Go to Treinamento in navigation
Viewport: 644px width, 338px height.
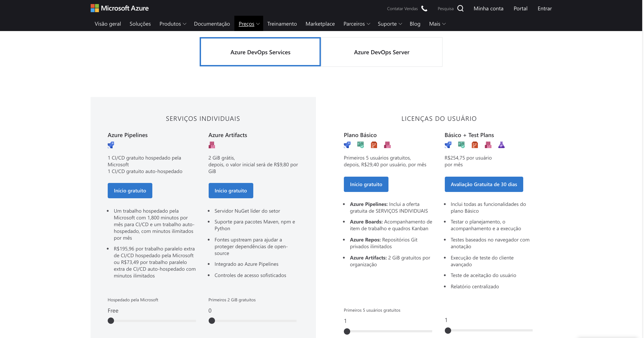pos(282,24)
